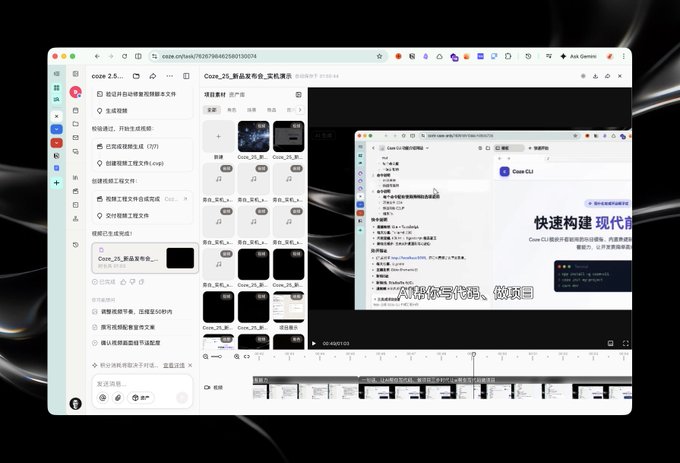
Task: Click the 发送消息 message input field
Action: pyautogui.click(x=142, y=384)
